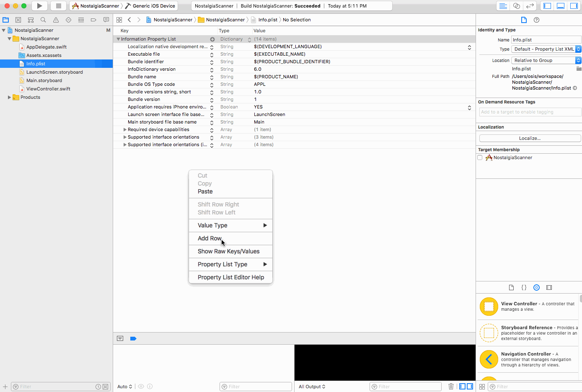
Task: Go forward in editor history
Action: click(139, 20)
